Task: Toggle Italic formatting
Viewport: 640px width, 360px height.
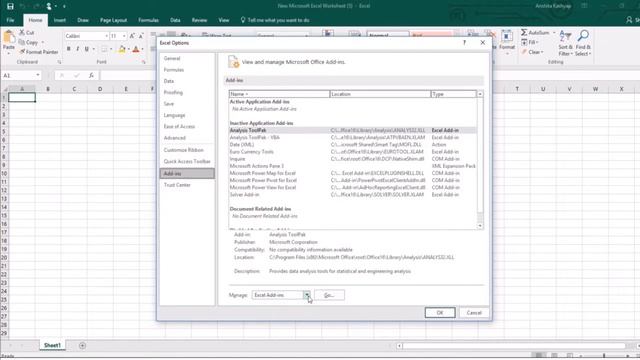Action: pyautogui.click(x=78, y=49)
